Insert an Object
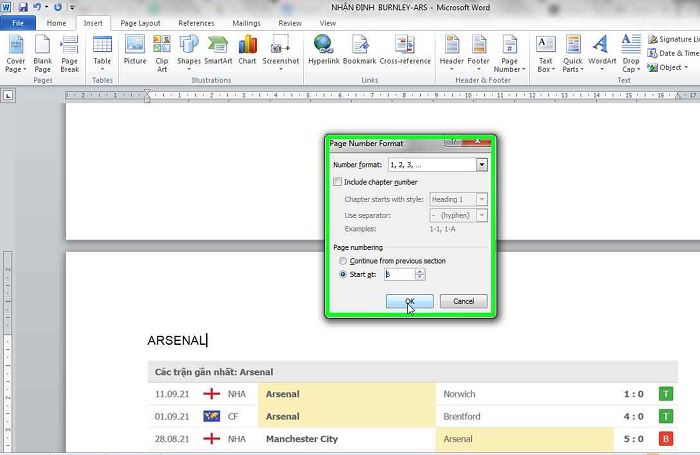The height and width of the screenshot is (455, 700). pos(667,67)
